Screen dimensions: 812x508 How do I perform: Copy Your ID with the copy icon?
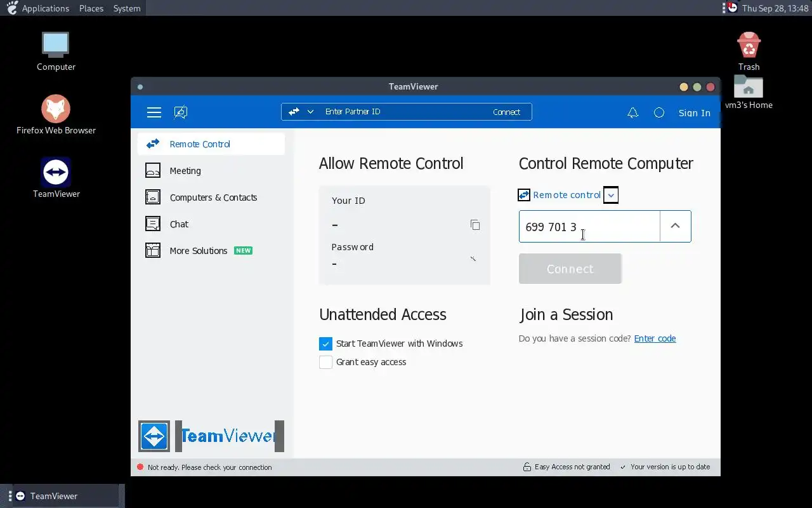tap(475, 225)
